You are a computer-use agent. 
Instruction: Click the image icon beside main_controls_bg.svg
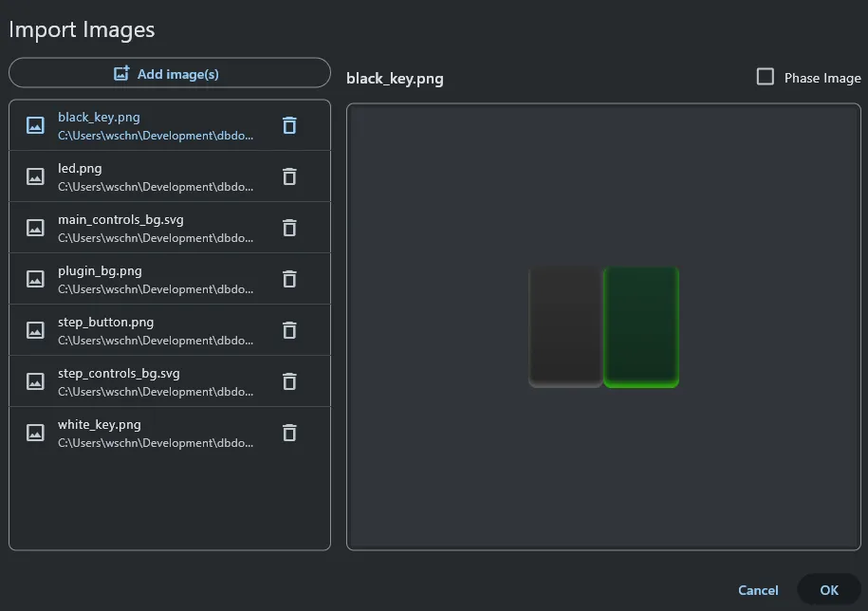pyautogui.click(x=35, y=228)
